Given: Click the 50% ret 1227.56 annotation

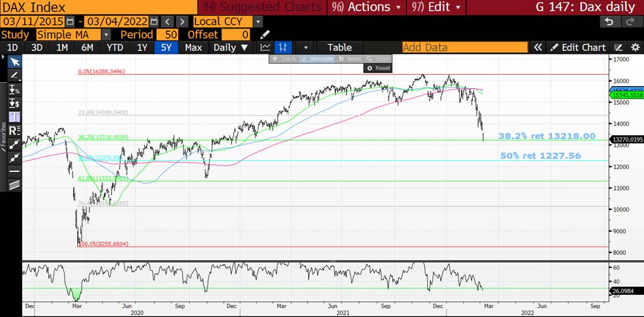Looking at the screenshot, I should pyautogui.click(x=540, y=156).
